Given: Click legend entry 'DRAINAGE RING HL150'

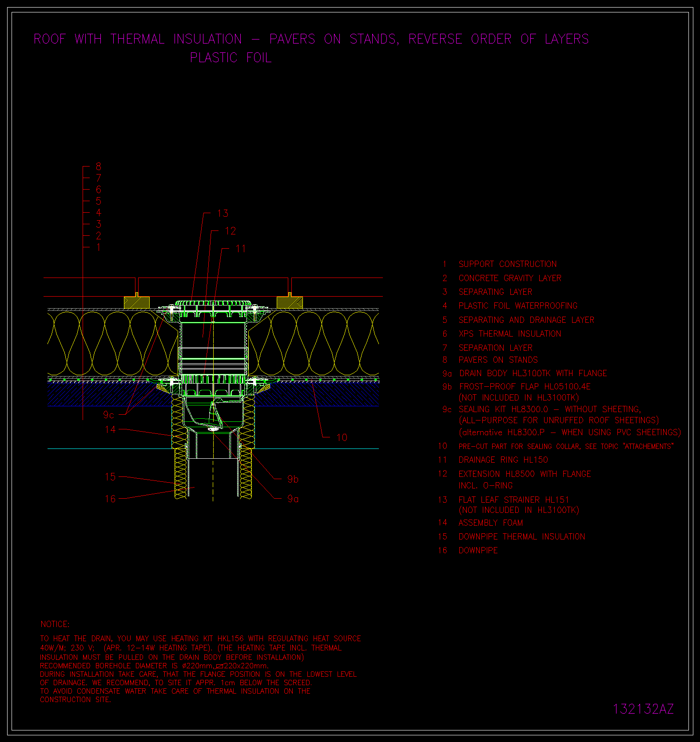Looking at the screenshot, I should pos(503,460).
